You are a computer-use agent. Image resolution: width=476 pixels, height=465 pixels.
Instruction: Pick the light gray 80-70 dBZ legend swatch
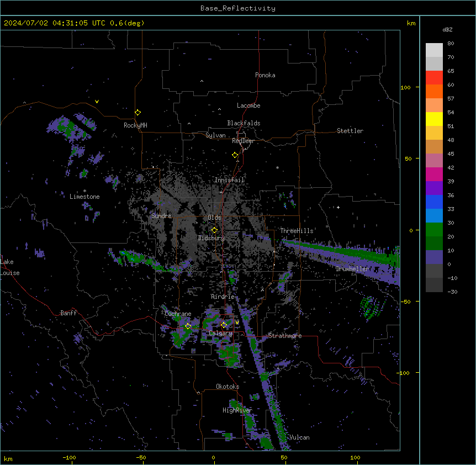[434, 50]
